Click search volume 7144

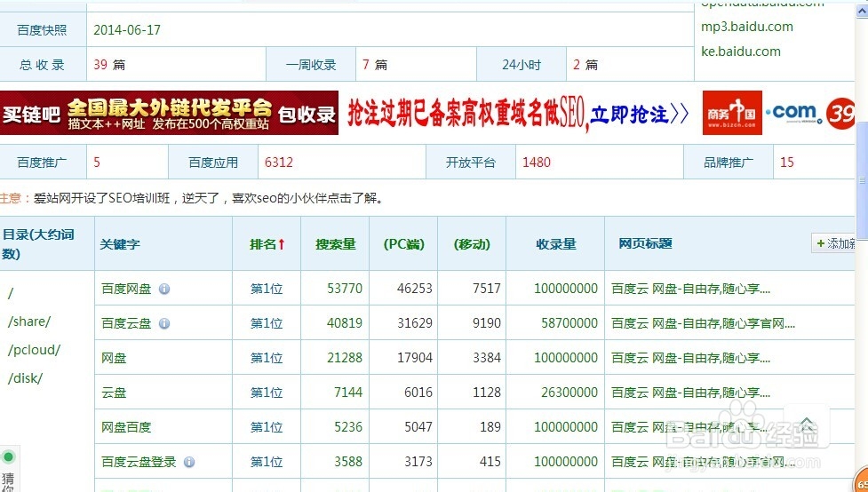click(348, 393)
